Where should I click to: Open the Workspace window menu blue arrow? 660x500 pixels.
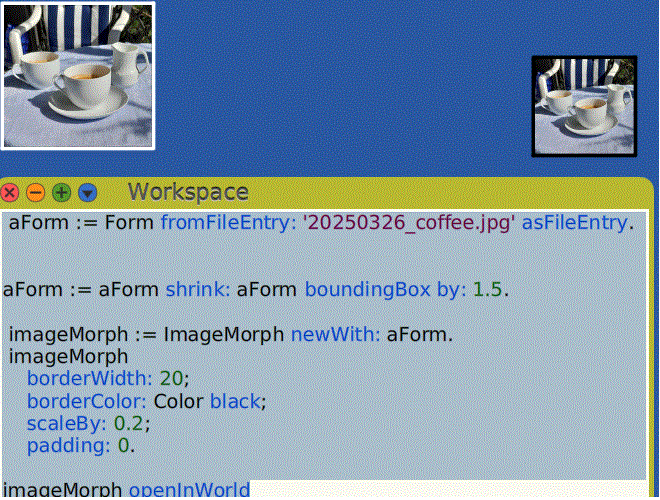click(x=88, y=193)
